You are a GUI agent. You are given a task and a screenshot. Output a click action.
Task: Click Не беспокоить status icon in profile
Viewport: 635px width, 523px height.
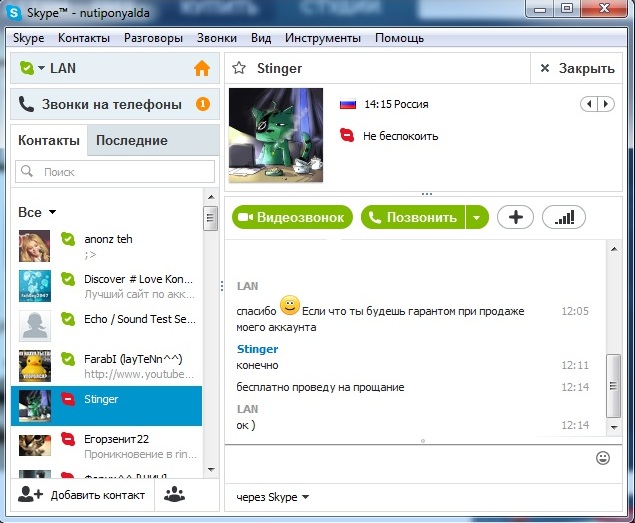347,135
